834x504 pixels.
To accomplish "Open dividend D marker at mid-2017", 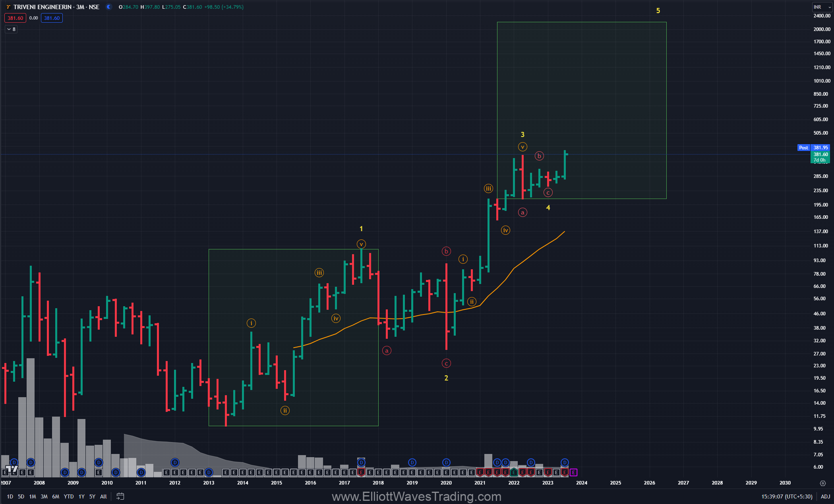I will click(x=361, y=462).
